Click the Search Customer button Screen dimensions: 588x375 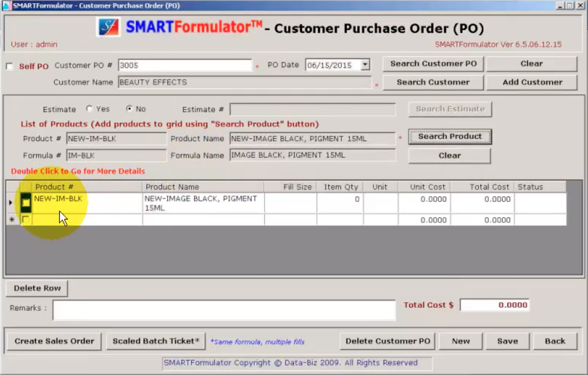pos(433,82)
